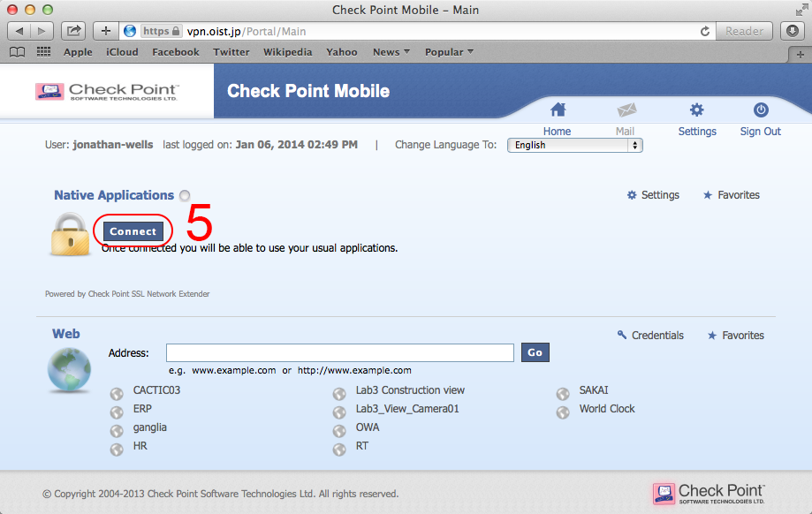The width and height of the screenshot is (812, 514).
Task: Open the SAKAI web link
Action: [x=593, y=390]
